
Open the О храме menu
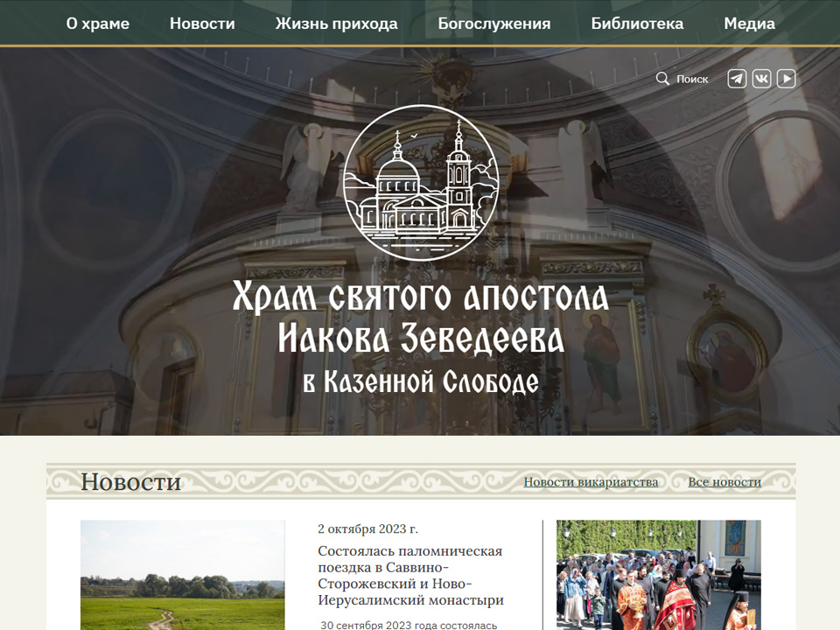click(x=98, y=24)
